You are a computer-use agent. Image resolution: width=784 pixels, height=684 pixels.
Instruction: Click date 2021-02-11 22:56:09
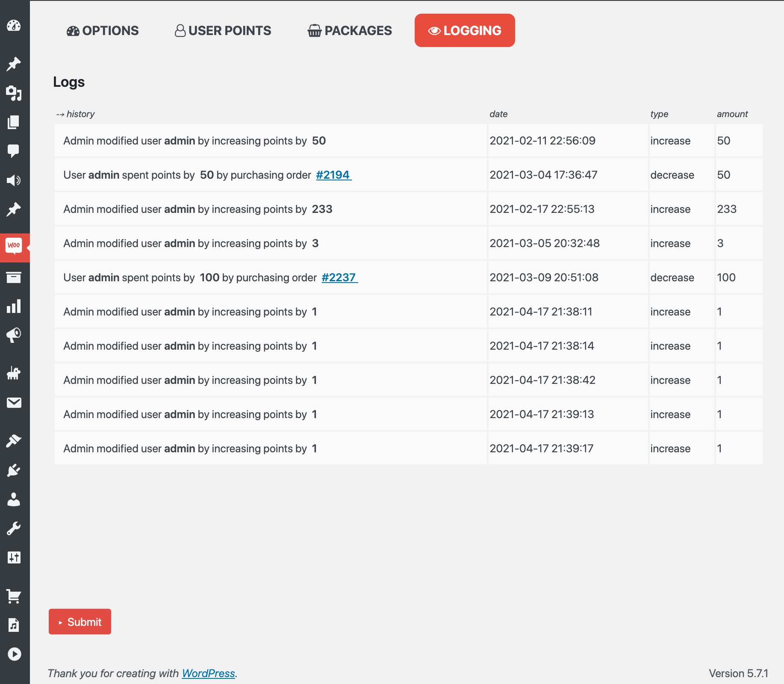point(542,141)
